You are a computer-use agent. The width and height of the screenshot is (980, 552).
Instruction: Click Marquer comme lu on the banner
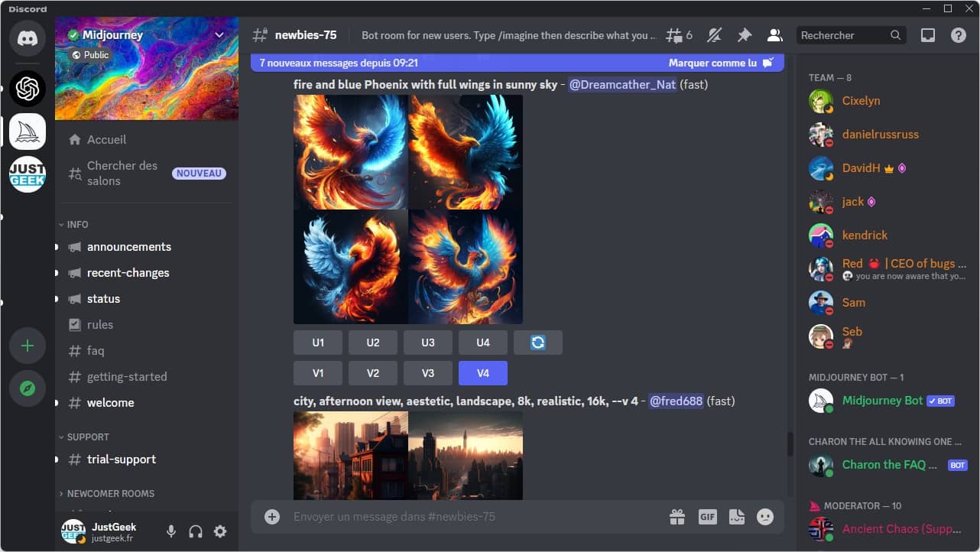(x=721, y=63)
